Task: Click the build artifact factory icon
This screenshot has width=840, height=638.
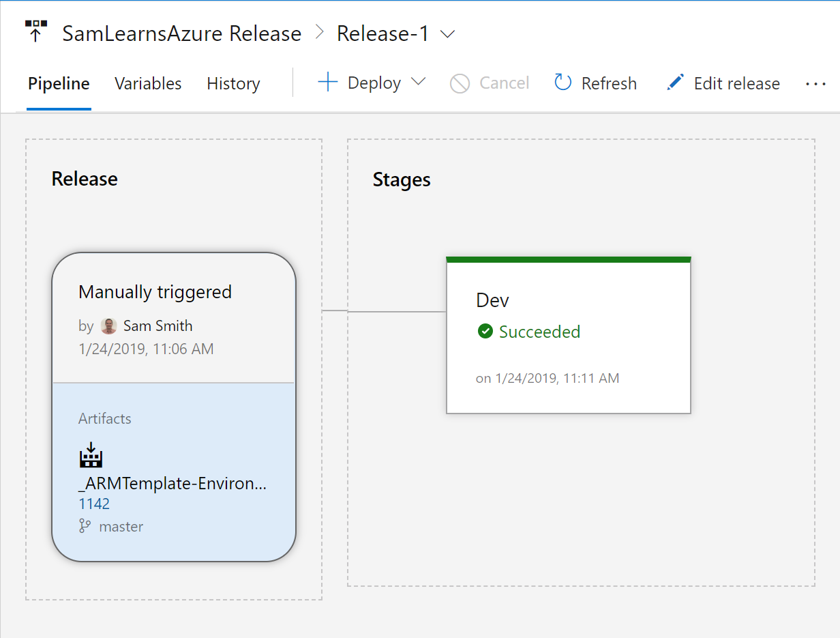Action: (91, 456)
